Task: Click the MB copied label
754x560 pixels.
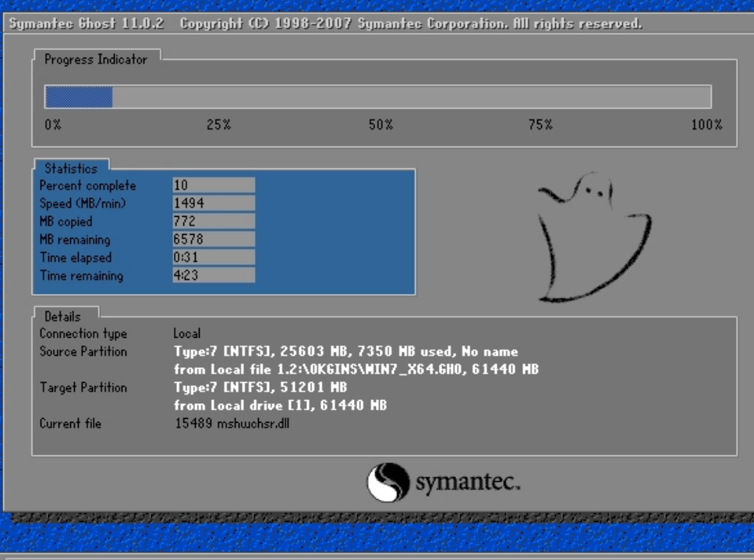Action: click(x=65, y=222)
